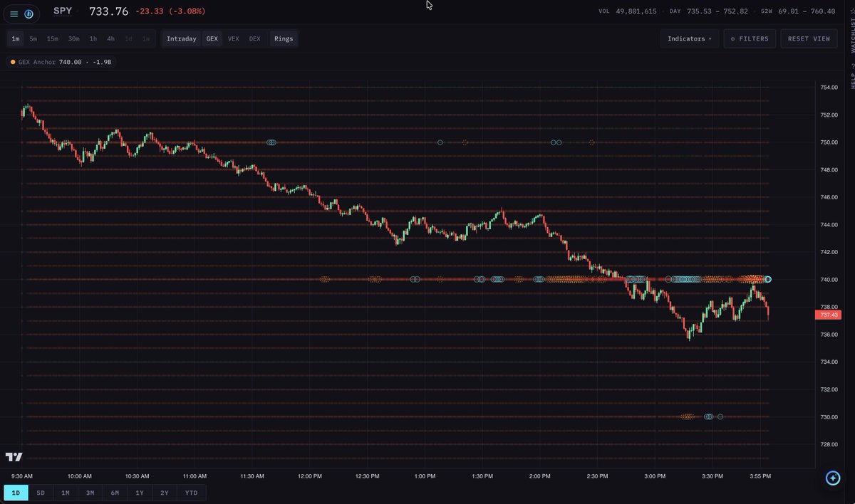The width and height of the screenshot is (855, 504).
Task: Select the 5m timeframe
Action: [x=33, y=39]
